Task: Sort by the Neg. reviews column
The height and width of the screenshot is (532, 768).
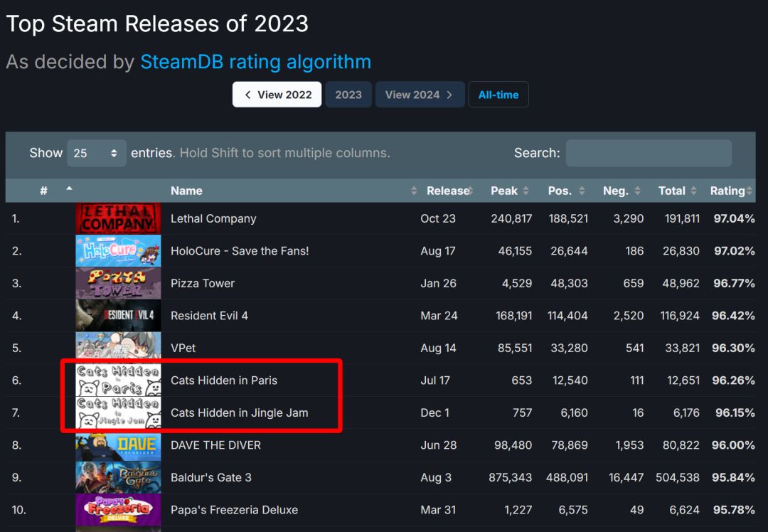Action: coord(621,191)
